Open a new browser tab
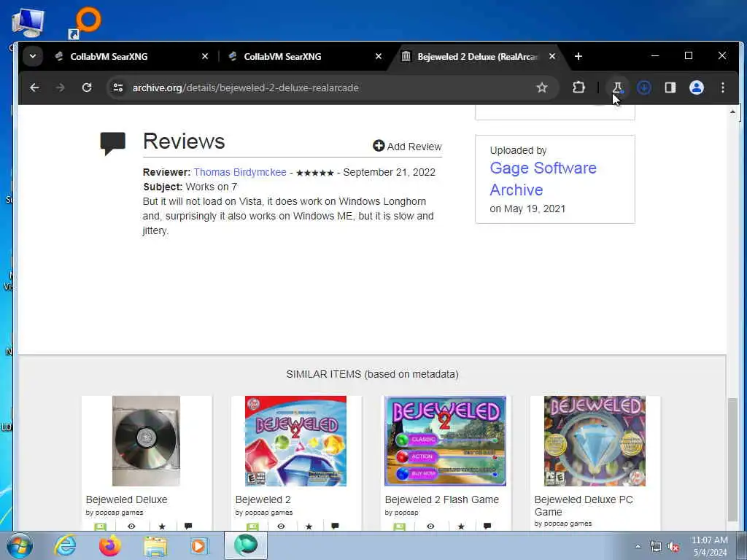 (578, 56)
